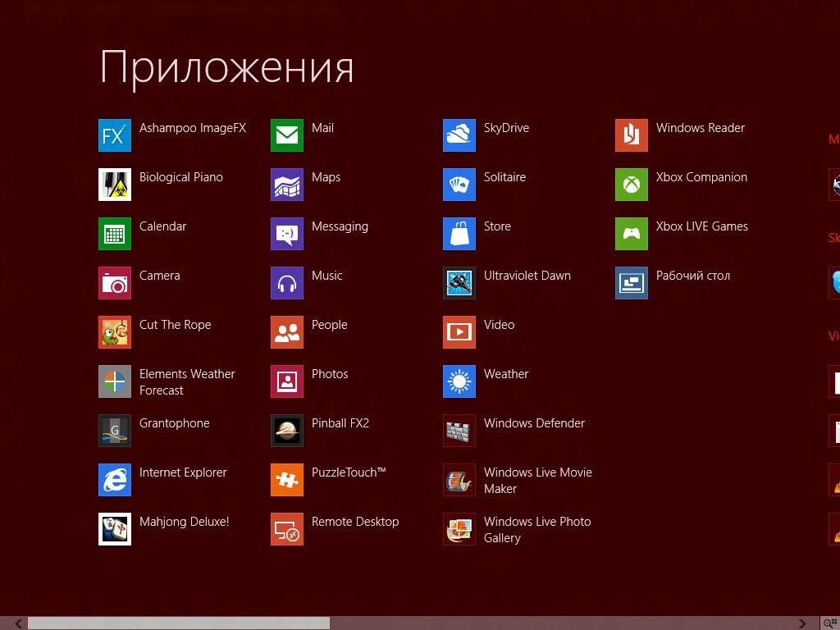840x630 pixels.
Task: Open the Store shopping bag icon
Action: 459,234
